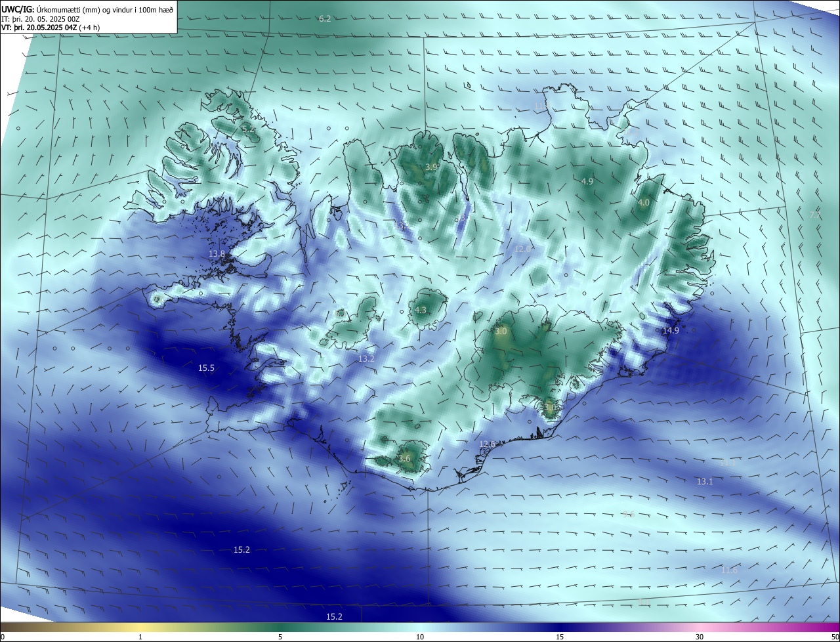The width and height of the screenshot is (840, 642).
Task: Click the 14.9 value label
Action: [671, 330]
